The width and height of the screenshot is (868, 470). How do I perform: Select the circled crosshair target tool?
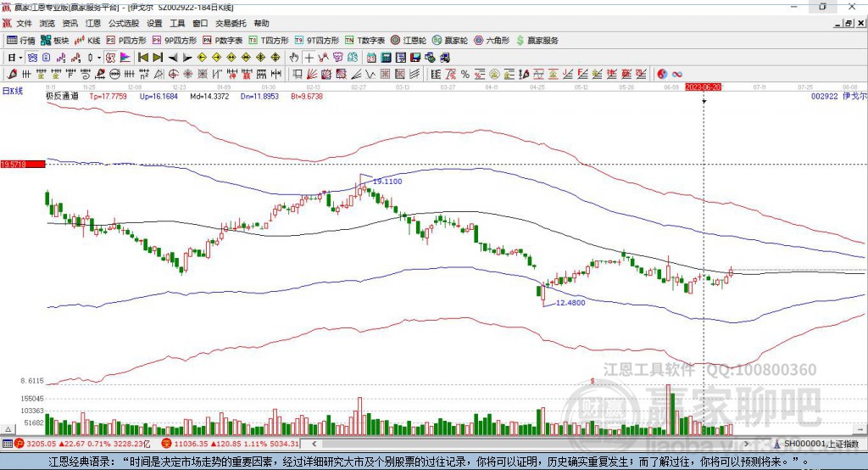173,75
